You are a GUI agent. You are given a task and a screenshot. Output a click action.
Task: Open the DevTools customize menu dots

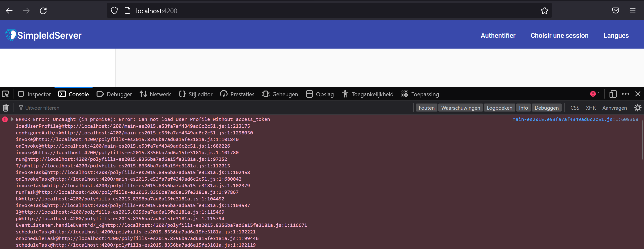point(626,94)
